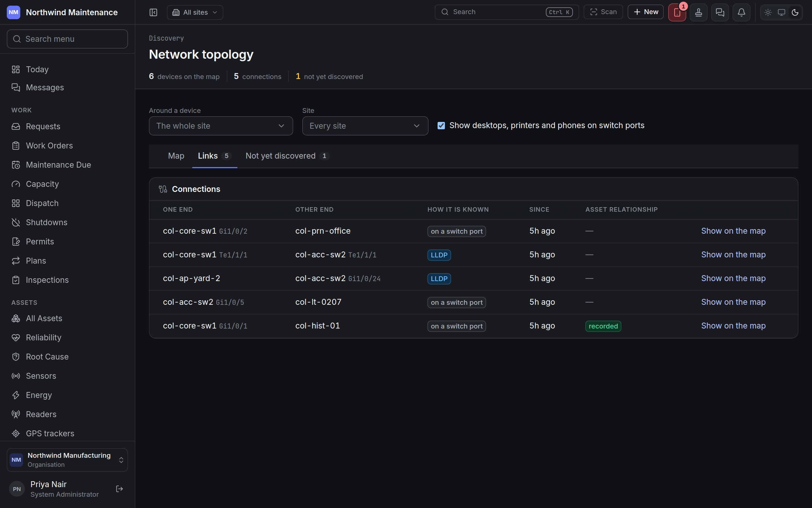812x508 pixels.
Task: Open the red device alert icon
Action: (677, 12)
